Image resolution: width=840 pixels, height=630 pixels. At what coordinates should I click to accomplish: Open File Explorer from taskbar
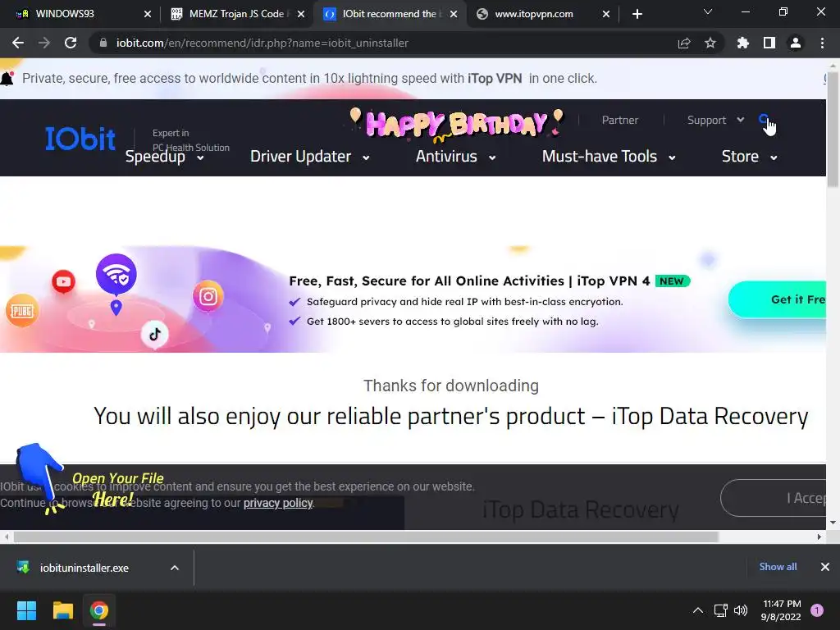(62, 610)
